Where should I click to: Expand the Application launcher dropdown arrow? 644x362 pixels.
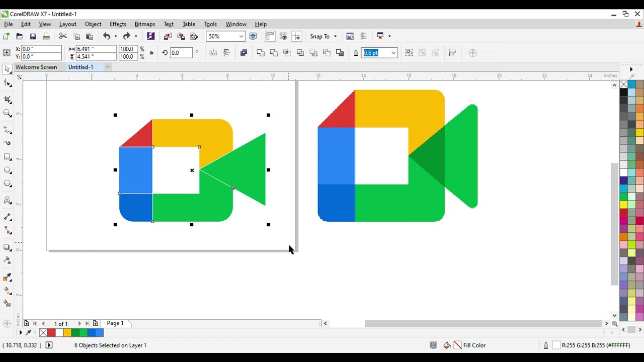(389, 36)
